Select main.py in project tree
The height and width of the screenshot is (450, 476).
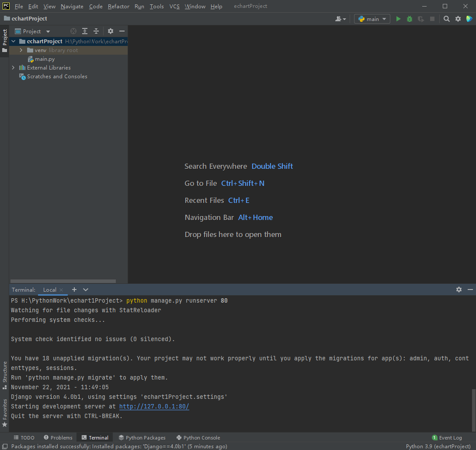click(45, 59)
